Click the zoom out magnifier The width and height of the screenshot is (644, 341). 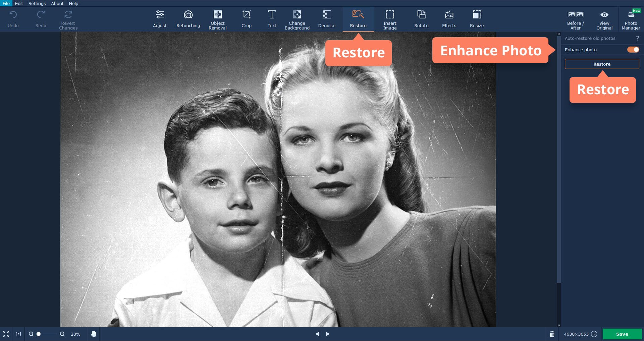[x=31, y=334]
